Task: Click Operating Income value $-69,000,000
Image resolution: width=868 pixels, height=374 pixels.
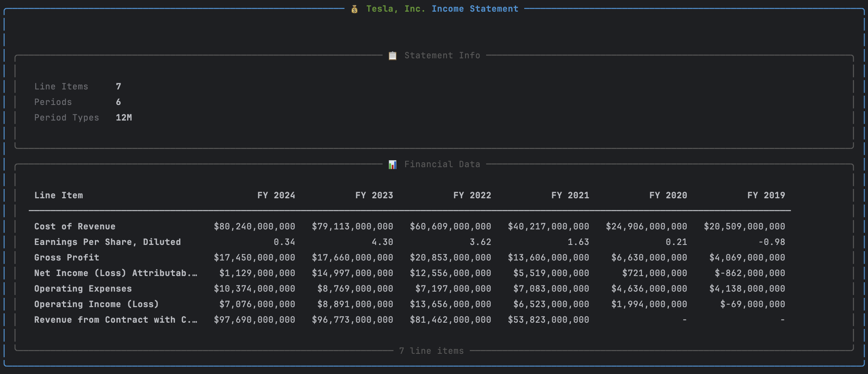Action: coord(752,304)
